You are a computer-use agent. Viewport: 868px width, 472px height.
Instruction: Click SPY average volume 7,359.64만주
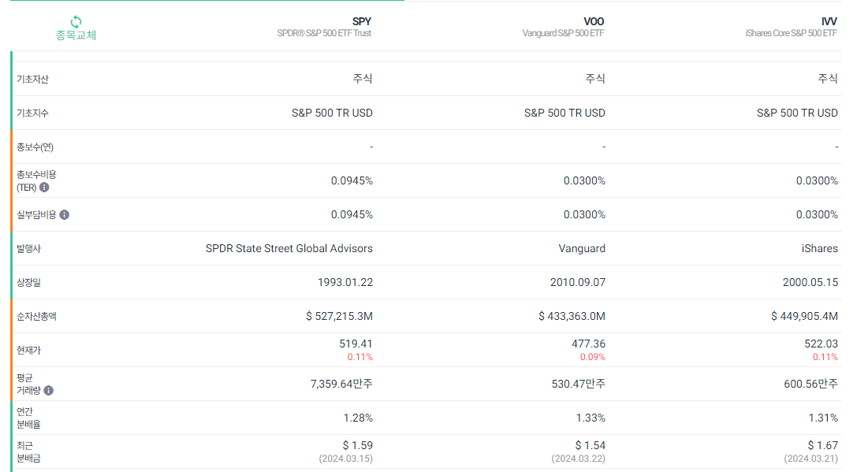tap(341, 384)
